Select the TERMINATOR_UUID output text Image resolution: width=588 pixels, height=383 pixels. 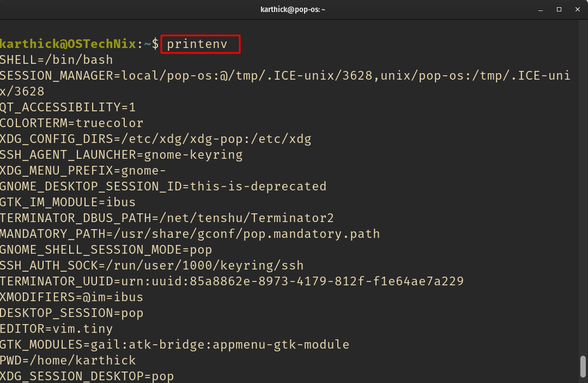[x=232, y=281]
